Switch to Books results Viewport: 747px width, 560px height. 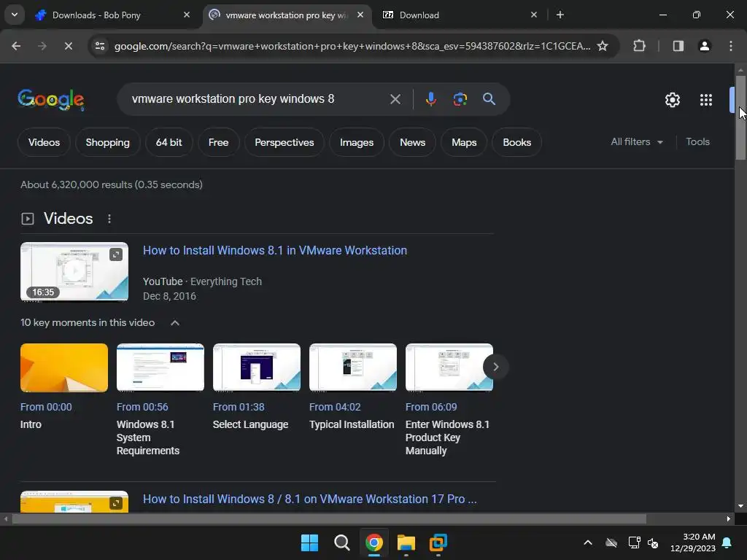click(x=517, y=142)
